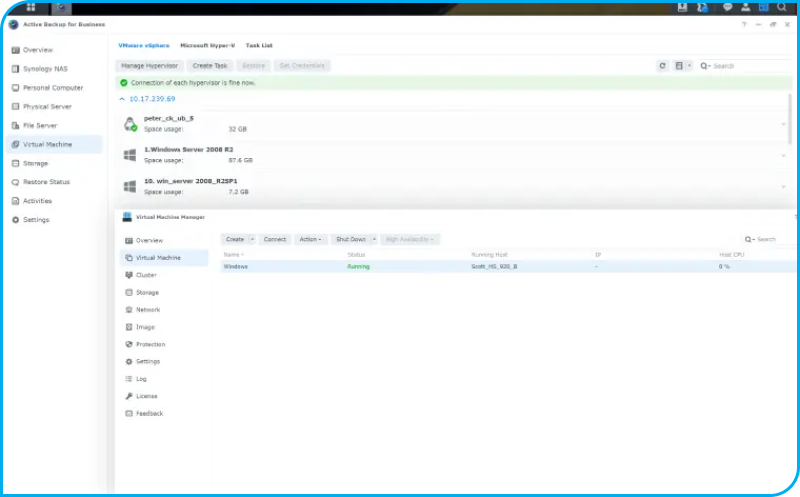Sort by Name column header

click(233, 255)
